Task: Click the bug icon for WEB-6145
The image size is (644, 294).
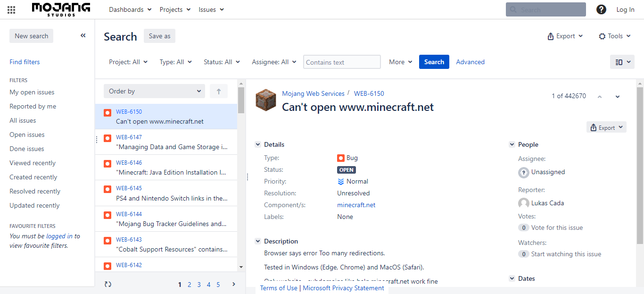Action: pyautogui.click(x=107, y=189)
